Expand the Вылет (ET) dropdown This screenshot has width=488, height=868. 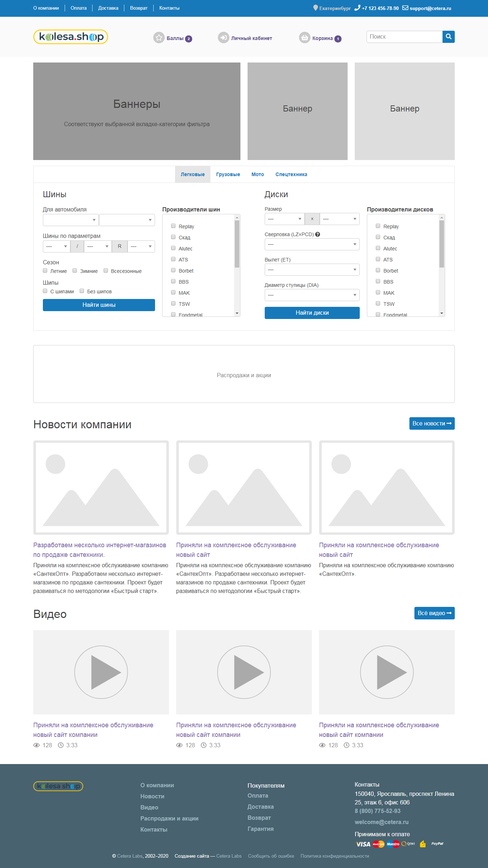(312, 270)
